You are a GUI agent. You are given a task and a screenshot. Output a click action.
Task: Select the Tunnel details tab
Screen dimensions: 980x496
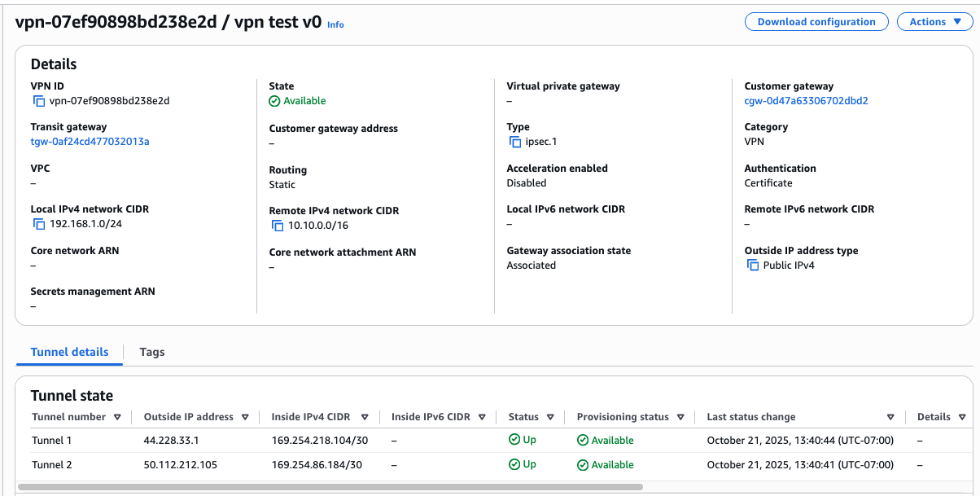[69, 352]
